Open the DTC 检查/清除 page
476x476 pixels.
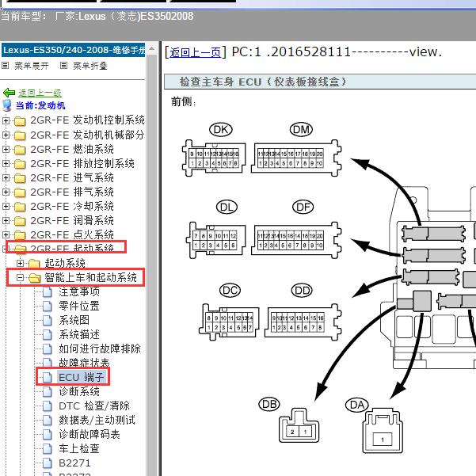coord(94,406)
